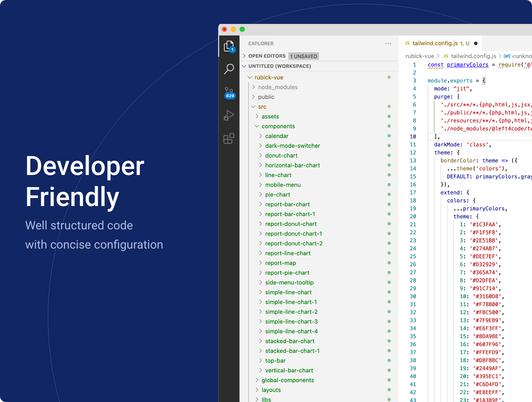Image resolution: width=532 pixels, height=402 pixels.
Task: Select the side-menu-tooltip folder
Action: tap(319, 282)
